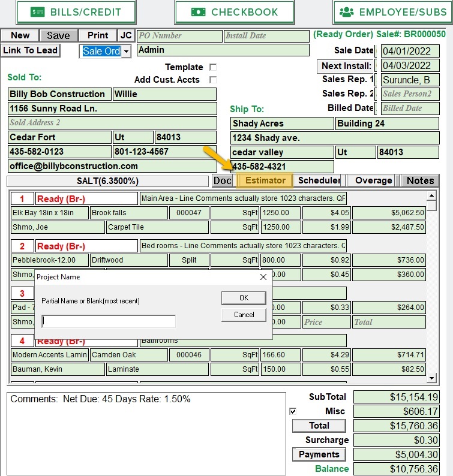
Task: Click line number 1
Action: [x=22, y=199]
